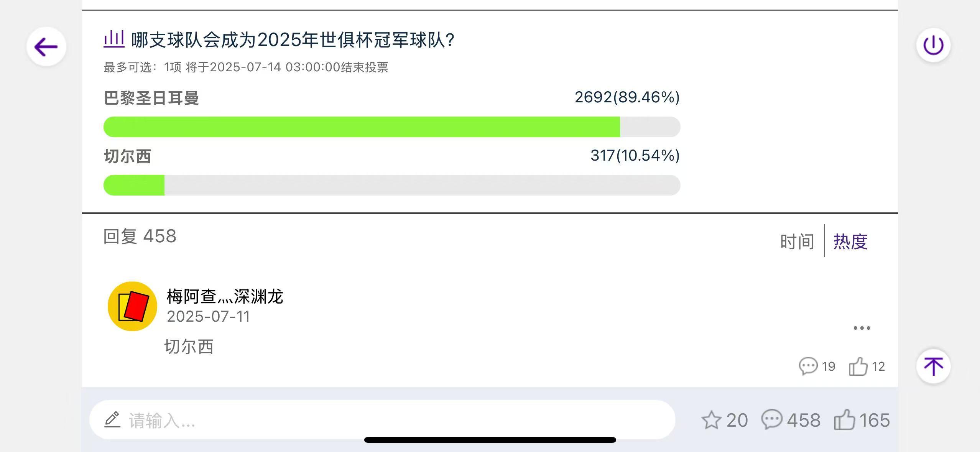The width and height of the screenshot is (980, 452).
Task: Open comments via bottom bar bubble icon
Action: point(772,420)
